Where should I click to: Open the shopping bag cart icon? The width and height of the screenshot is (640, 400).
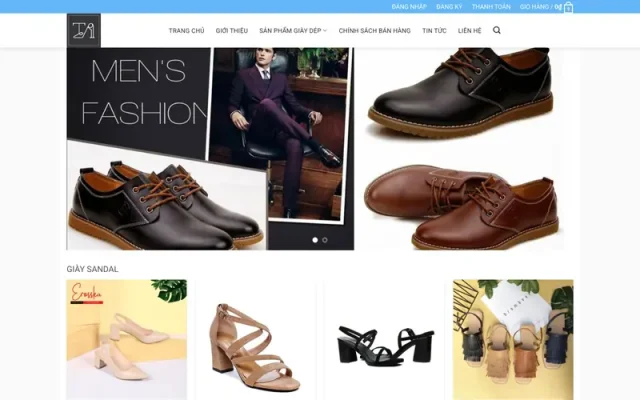(x=568, y=7)
